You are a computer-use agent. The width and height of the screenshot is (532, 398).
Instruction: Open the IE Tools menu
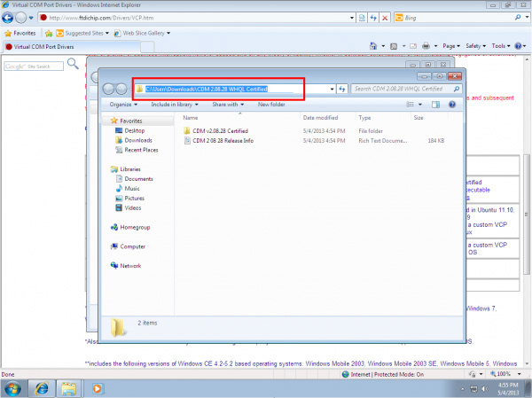click(501, 46)
